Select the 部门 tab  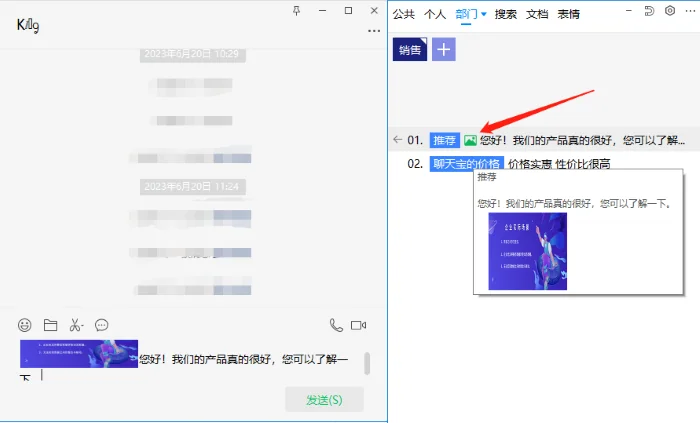(x=467, y=14)
